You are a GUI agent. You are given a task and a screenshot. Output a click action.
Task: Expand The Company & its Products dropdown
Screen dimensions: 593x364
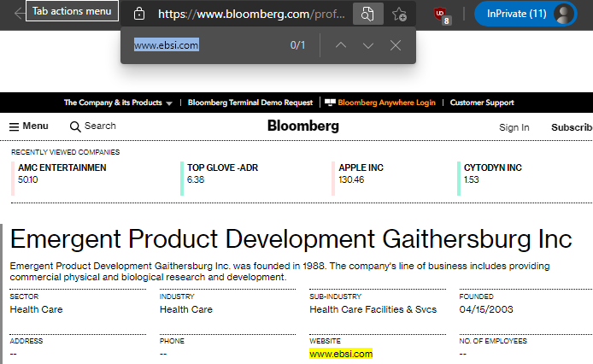(x=118, y=103)
